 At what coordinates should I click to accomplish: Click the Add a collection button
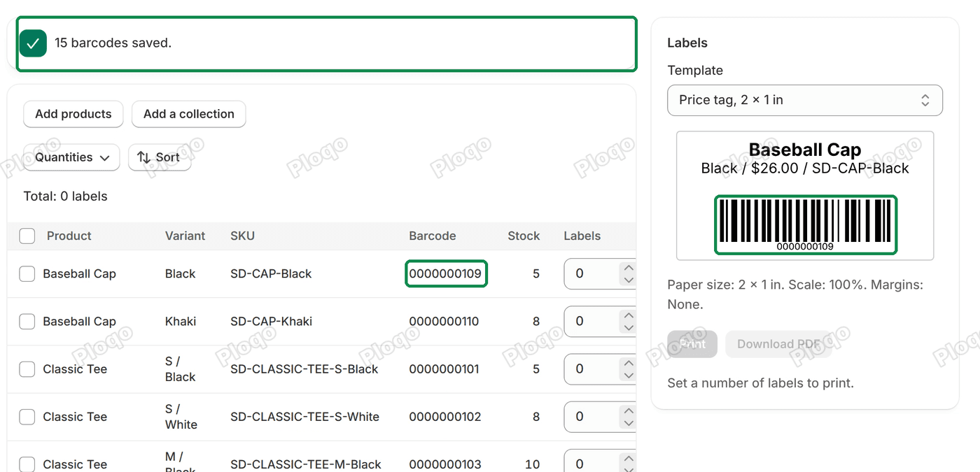(x=189, y=114)
